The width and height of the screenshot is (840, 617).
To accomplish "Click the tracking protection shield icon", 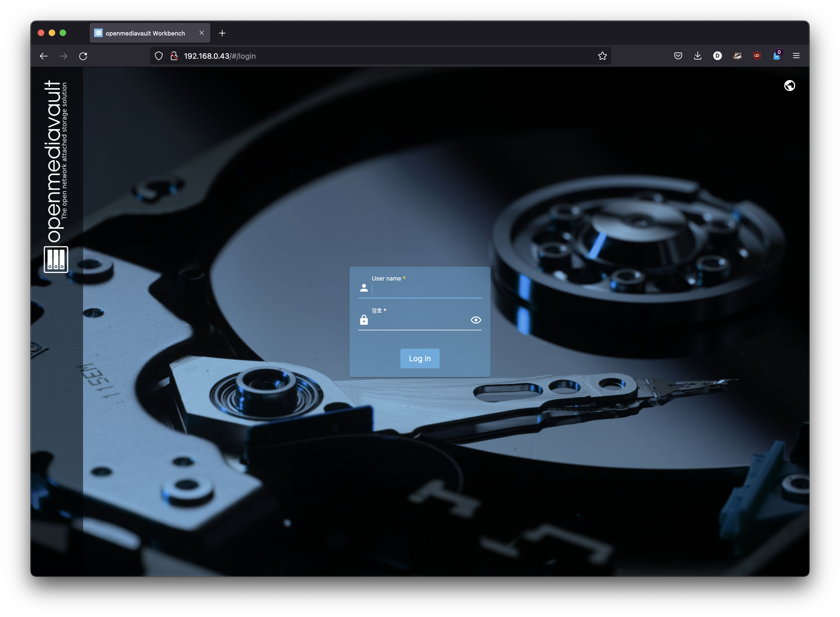I will (159, 56).
